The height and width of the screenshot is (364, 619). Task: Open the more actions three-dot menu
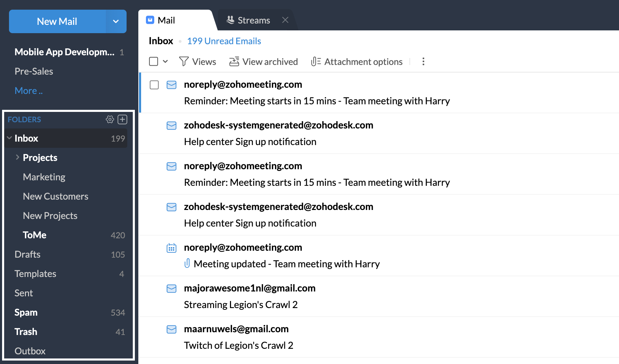coord(423,61)
